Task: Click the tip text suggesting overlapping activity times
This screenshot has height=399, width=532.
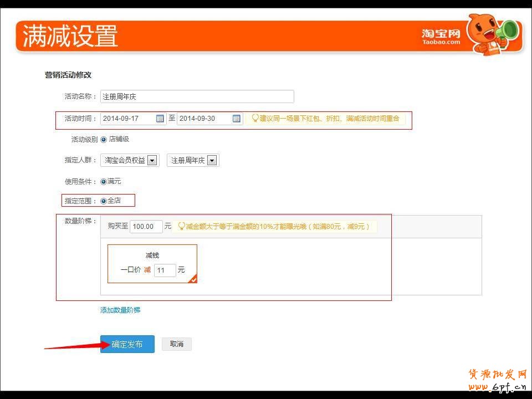Action: click(329, 118)
